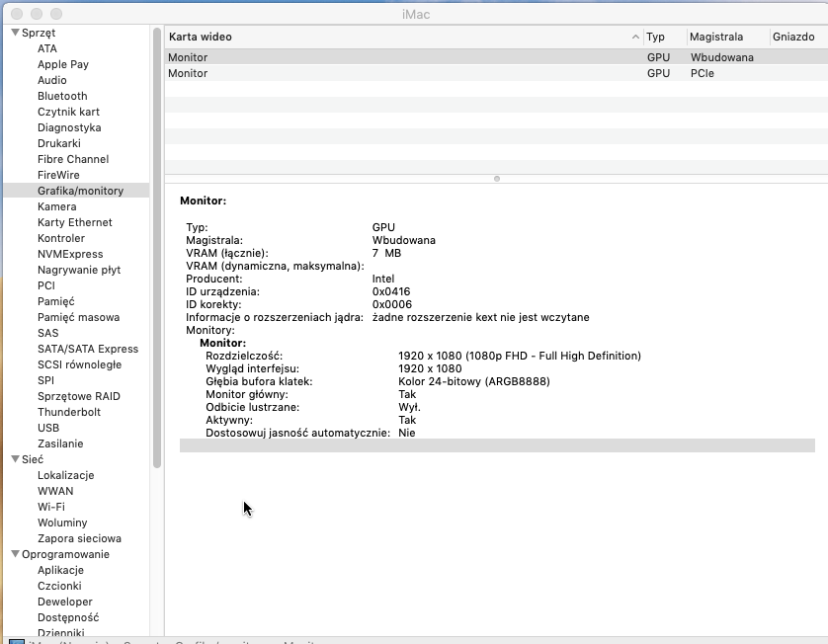Viewport: 828px width, 644px height.
Task: Open Zapora sieciowa entry
Action: tap(79, 539)
